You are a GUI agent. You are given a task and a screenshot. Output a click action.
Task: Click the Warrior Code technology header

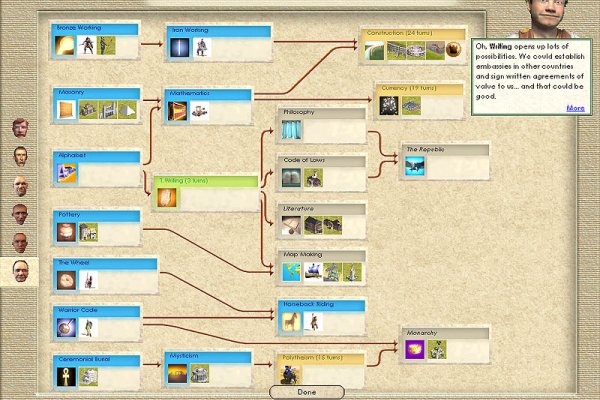[x=97, y=311]
